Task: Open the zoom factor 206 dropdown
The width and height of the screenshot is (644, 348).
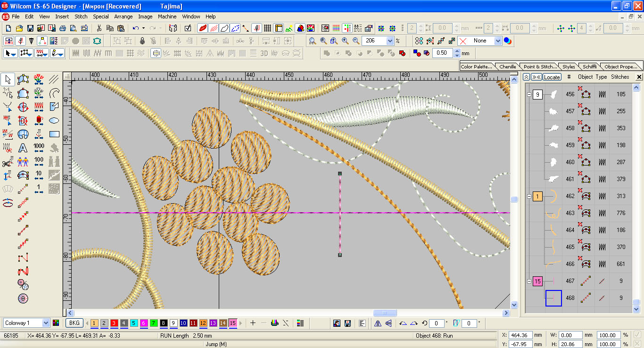Action: pyautogui.click(x=390, y=41)
